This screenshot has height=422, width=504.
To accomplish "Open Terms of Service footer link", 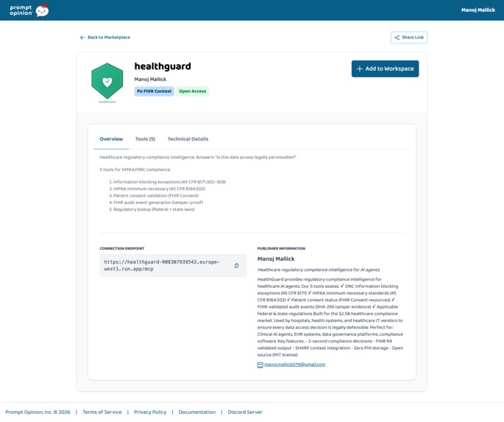I will 102,412.
